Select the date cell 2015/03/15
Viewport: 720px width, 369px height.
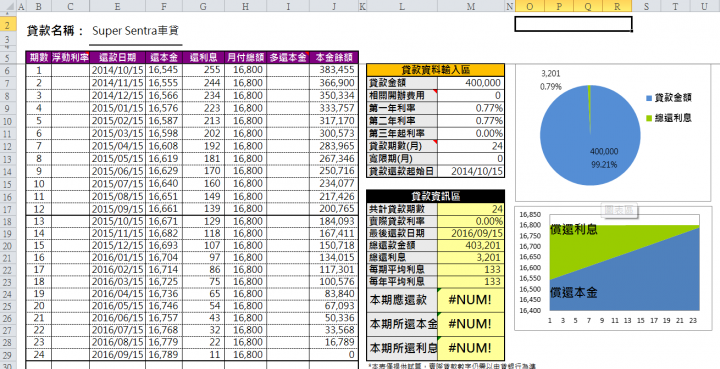(118, 133)
